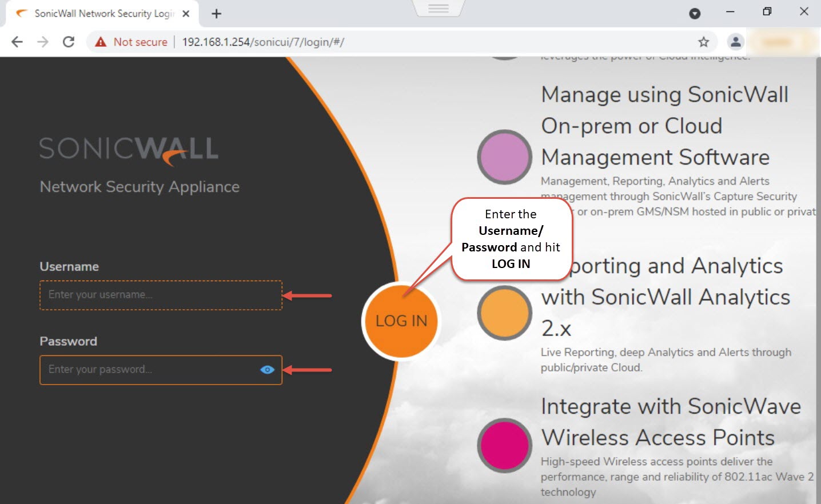Bookmark this page with the star icon
This screenshot has width=821, height=504.
point(703,42)
